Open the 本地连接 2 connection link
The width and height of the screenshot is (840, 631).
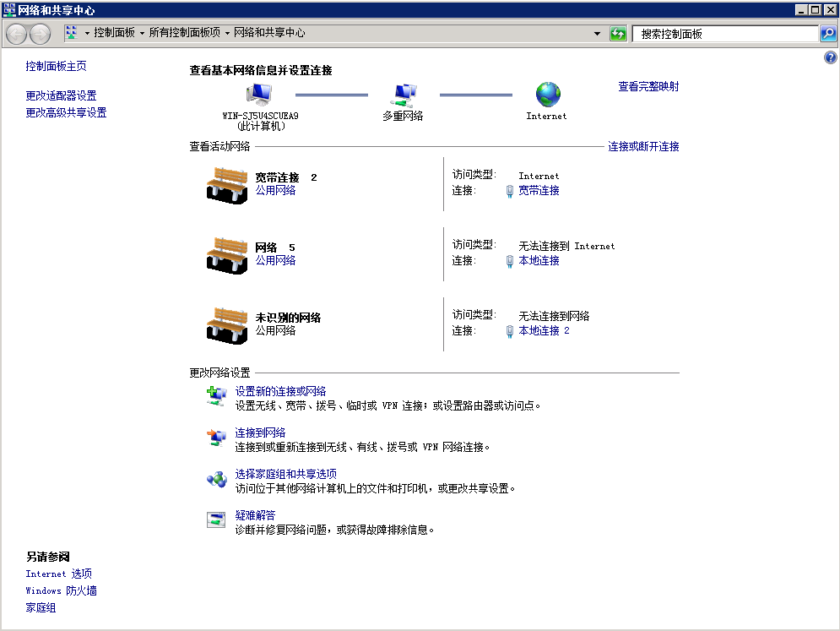(x=544, y=330)
